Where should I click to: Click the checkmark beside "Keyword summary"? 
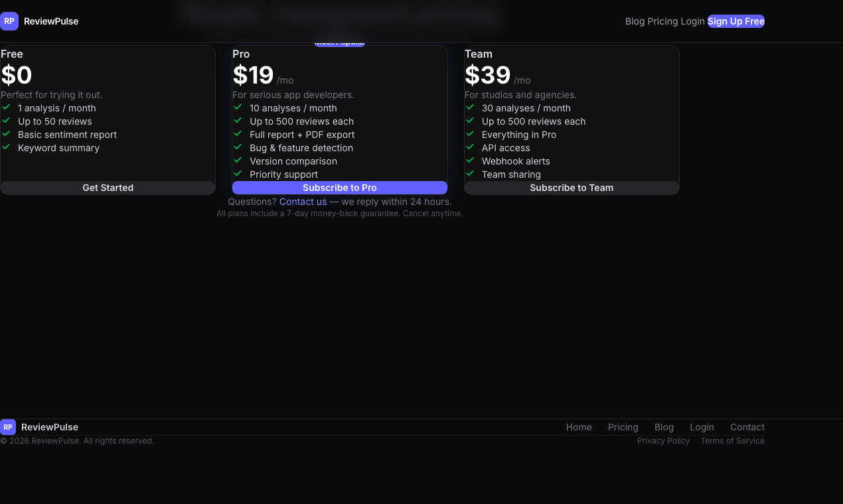click(6, 147)
